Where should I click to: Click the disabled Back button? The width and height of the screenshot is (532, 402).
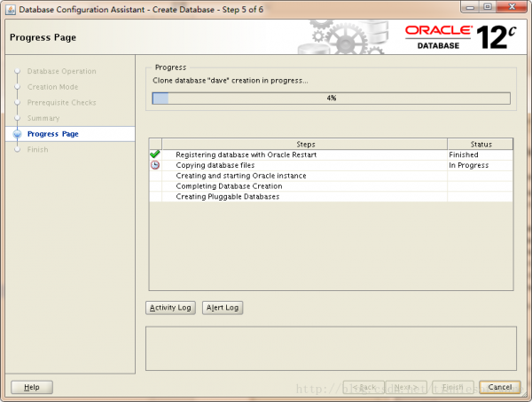pos(364,387)
